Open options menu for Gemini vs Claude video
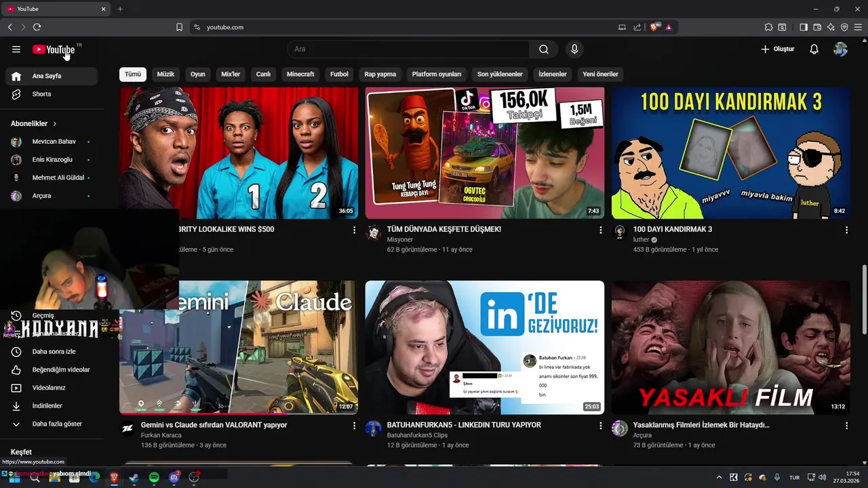Screen dimensions: 868x488 [x=354, y=426]
